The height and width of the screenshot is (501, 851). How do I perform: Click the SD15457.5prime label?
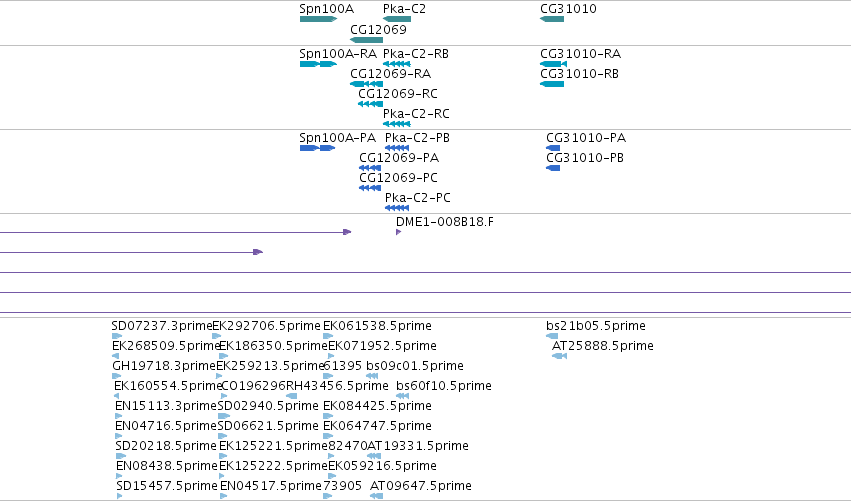coord(167,487)
